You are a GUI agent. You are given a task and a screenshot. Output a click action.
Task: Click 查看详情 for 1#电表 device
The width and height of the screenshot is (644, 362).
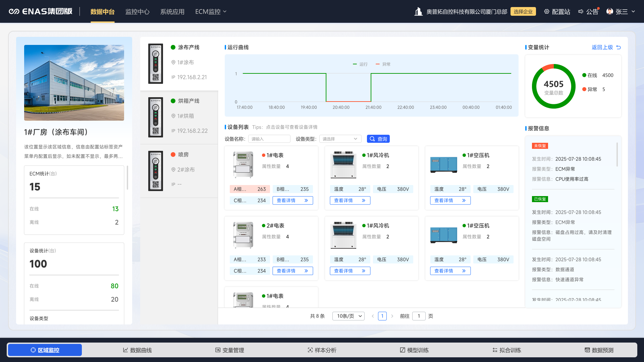point(292,200)
